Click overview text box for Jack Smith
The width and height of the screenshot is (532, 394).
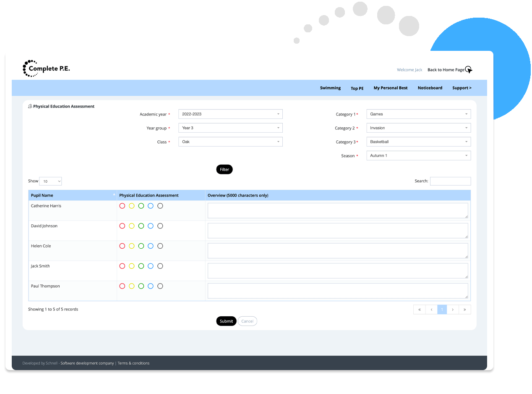(x=338, y=271)
